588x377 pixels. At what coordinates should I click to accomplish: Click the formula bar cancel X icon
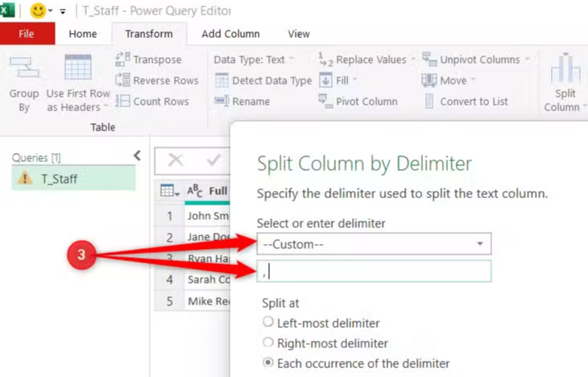tap(176, 160)
